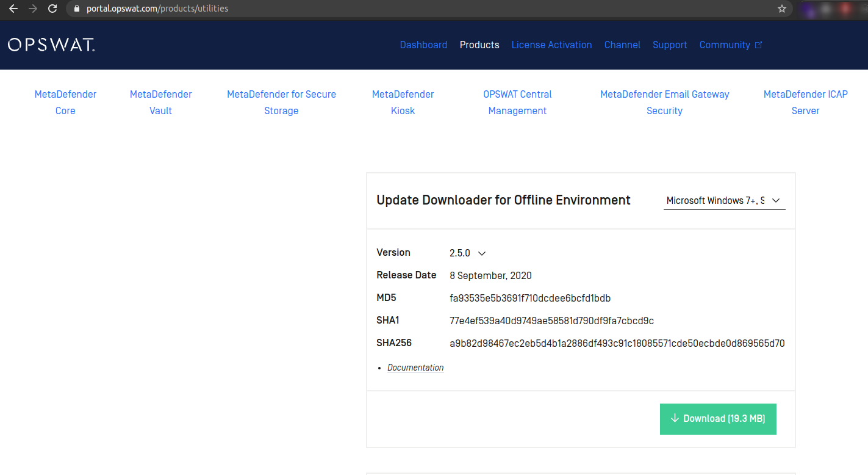Open the Community menu link
868x475 pixels.
coord(725,45)
